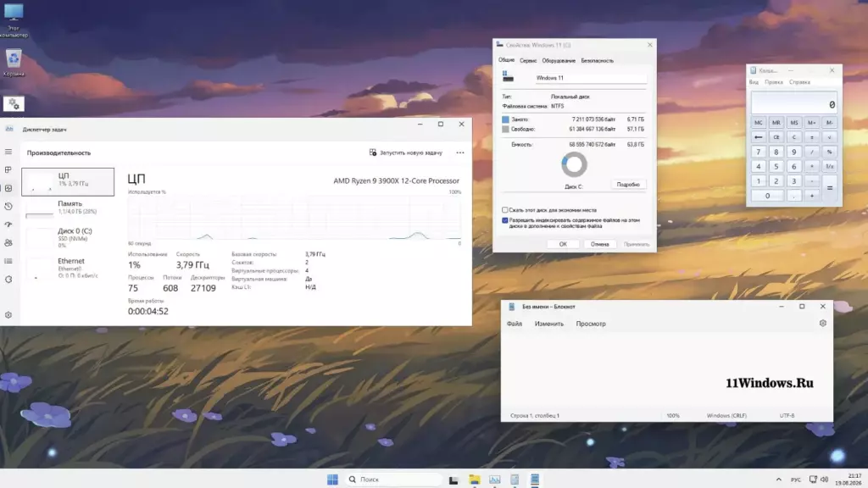Click Windows (CRLF) in Notepad status bar
The width and height of the screenshot is (868, 488).
(726, 415)
